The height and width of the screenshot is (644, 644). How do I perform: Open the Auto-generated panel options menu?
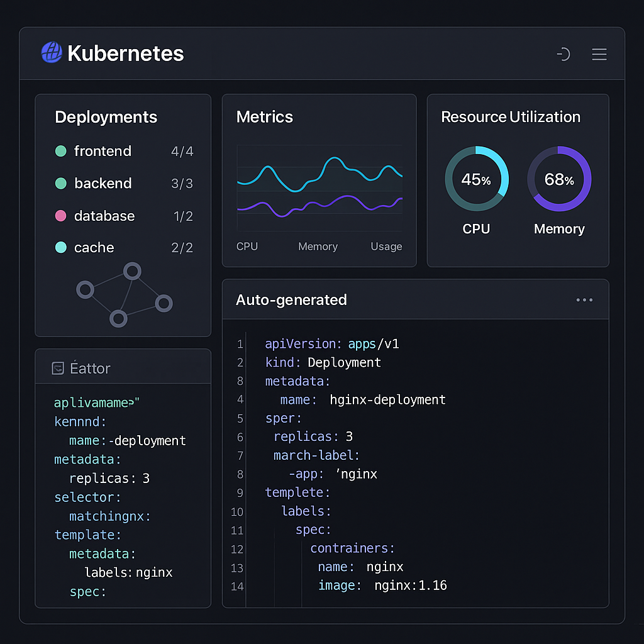point(584,300)
